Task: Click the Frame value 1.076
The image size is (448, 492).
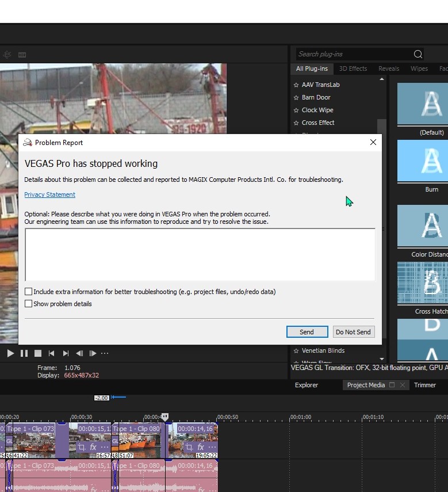Action: coord(72,368)
